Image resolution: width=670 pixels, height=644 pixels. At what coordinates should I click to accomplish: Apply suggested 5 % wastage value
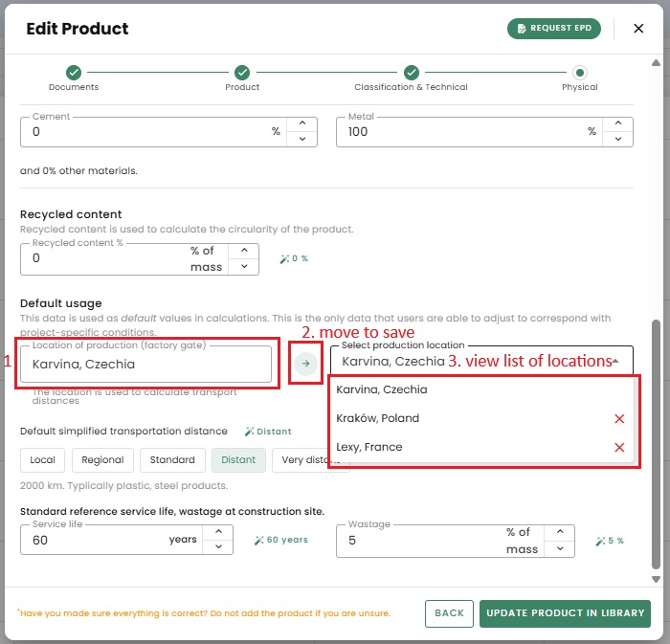click(610, 541)
